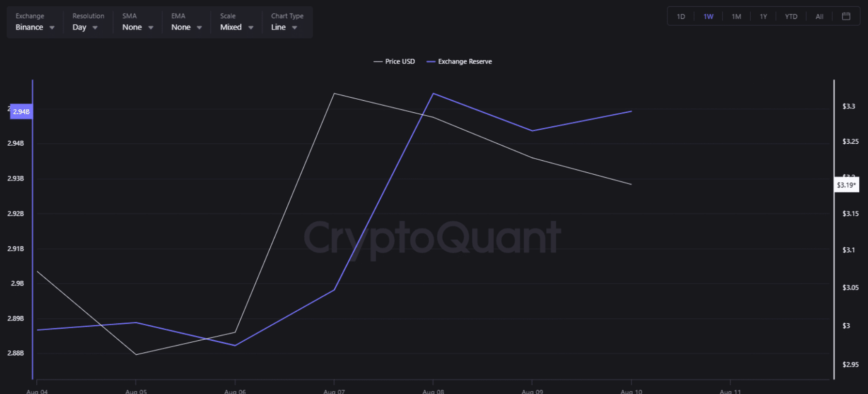Open the calendar date picker icon
Viewport: 868px width, 394px height.
pos(846,16)
